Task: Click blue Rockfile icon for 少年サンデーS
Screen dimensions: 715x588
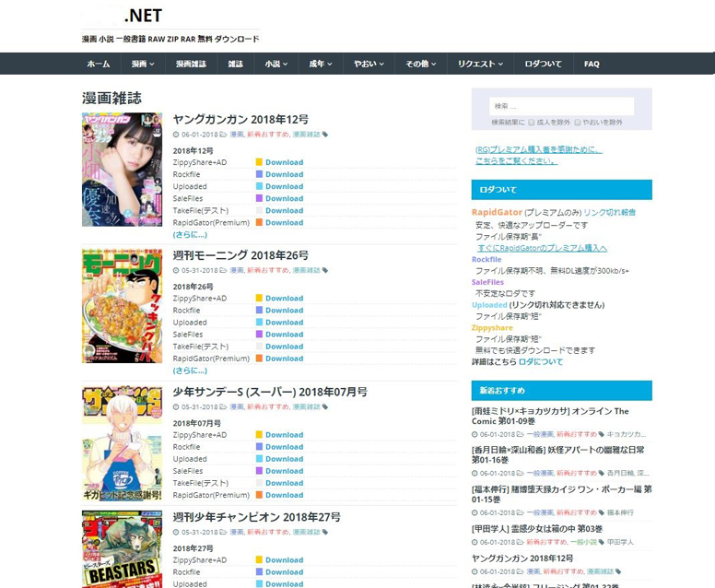Action: click(x=259, y=447)
